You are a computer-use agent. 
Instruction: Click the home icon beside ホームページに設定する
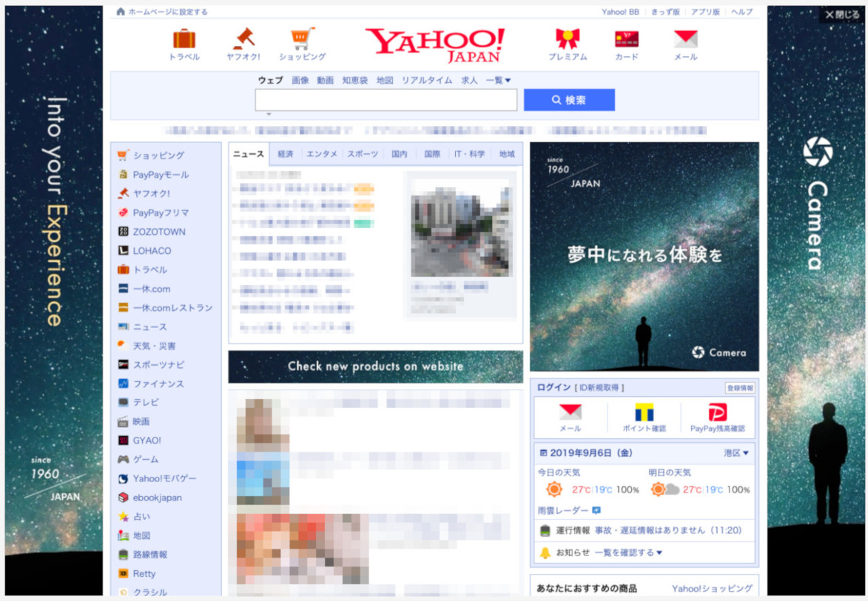tap(121, 12)
